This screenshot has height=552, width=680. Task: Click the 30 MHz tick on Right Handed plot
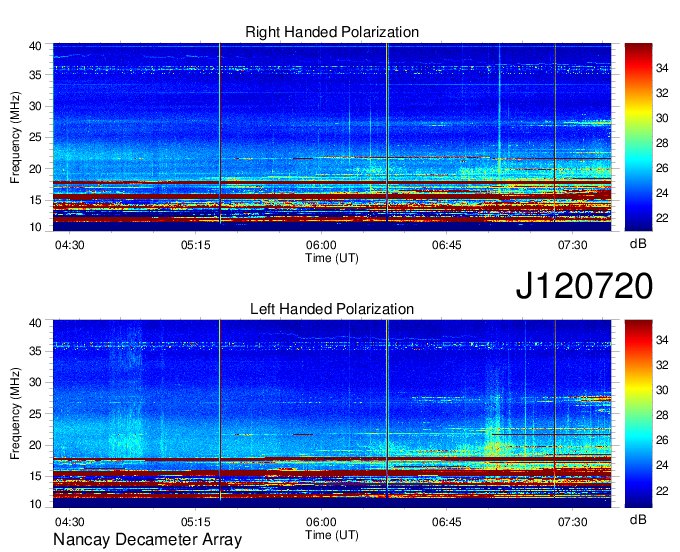click(x=35, y=106)
